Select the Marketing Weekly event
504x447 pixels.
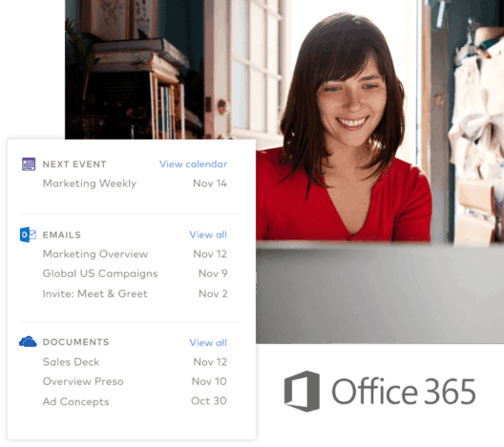coord(90,183)
